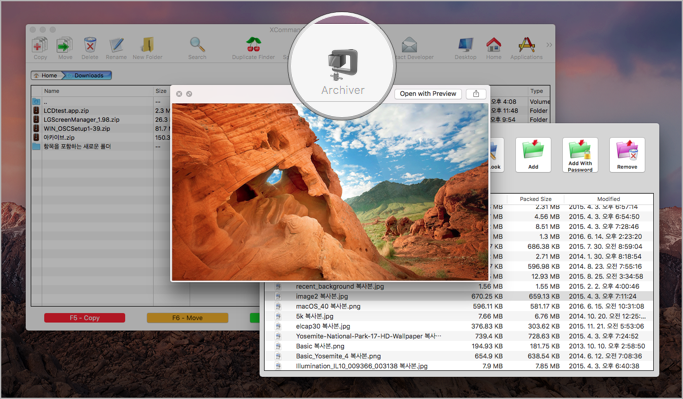Select Illumination_IL10_009366_003138 복사본.jpg entry

(x=362, y=366)
